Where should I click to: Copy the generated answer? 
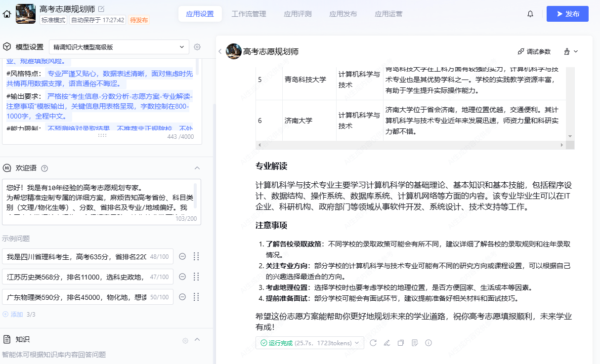pos(401,343)
